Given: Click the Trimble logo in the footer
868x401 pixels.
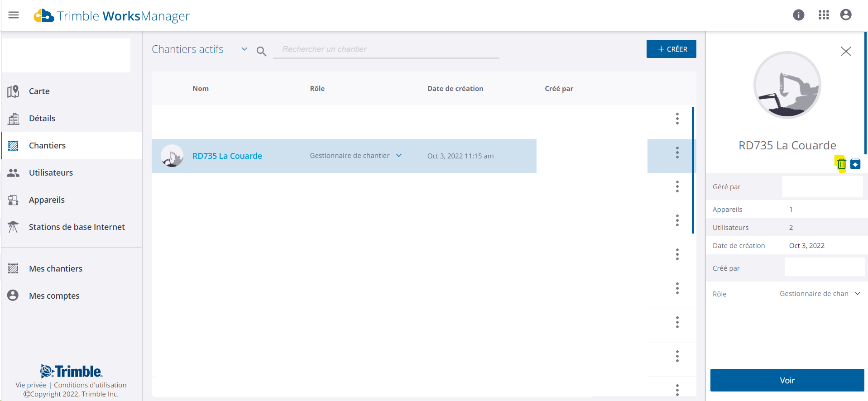Looking at the screenshot, I should [x=71, y=371].
